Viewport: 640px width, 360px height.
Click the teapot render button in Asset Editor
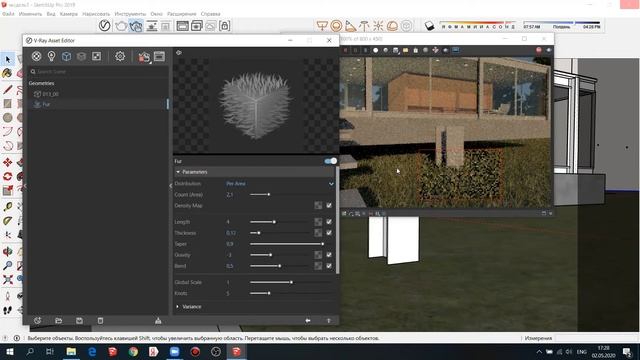tap(144, 57)
